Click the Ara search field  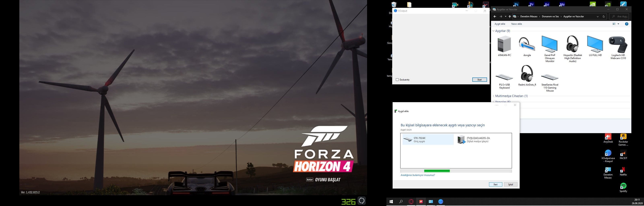tap(619, 16)
